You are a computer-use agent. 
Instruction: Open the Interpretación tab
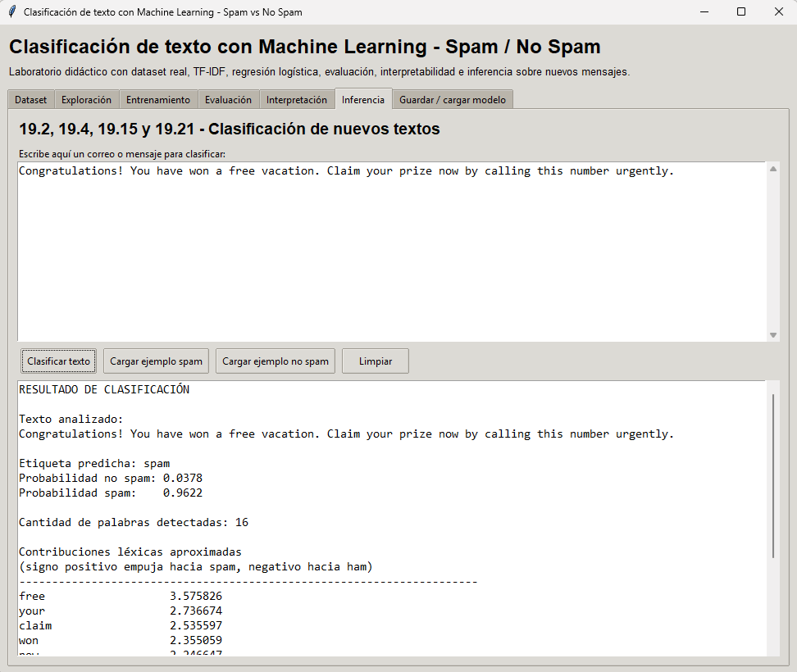coord(297,99)
